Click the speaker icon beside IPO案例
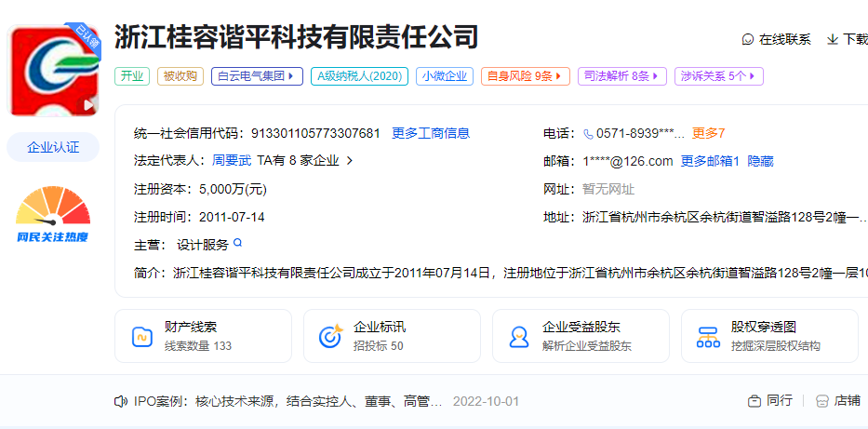 click(x=120, y=401)
